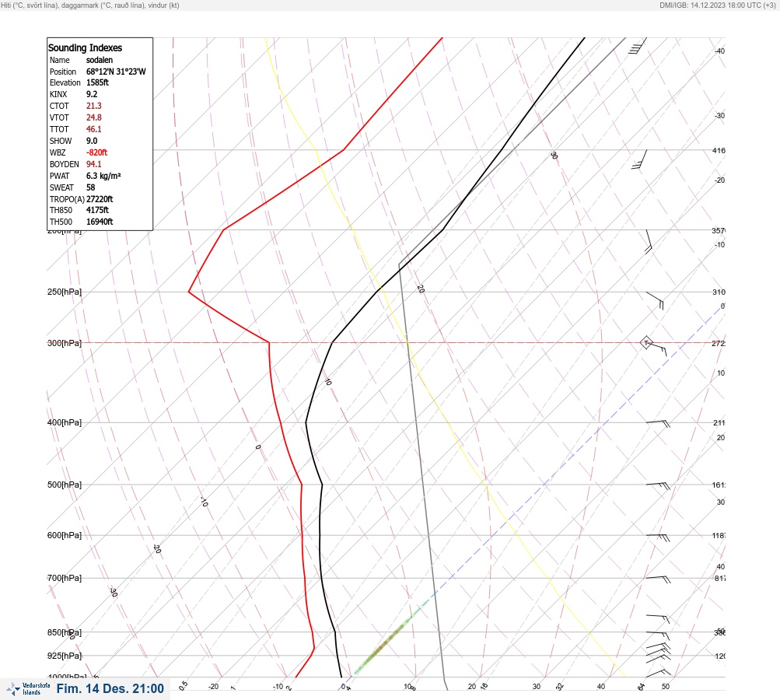The image size is (780, 700).
Task: Click the topmost wind barb on the chart
Action: (638, 45)
